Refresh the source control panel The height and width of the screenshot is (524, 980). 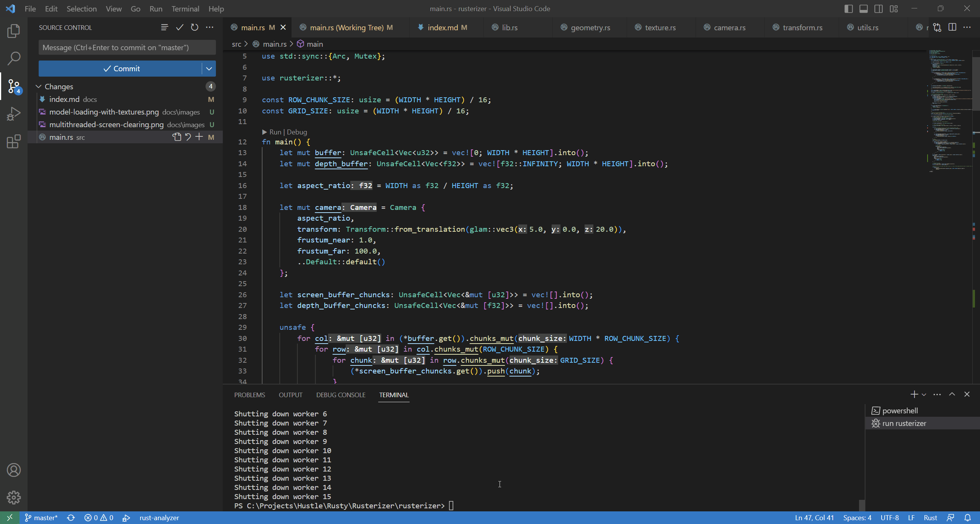[x=194, y=27]
